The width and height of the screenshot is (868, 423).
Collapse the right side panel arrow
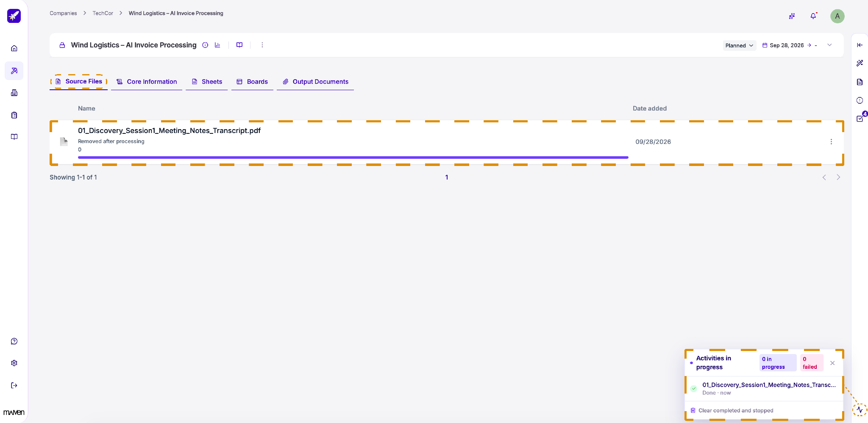point(860,45)
